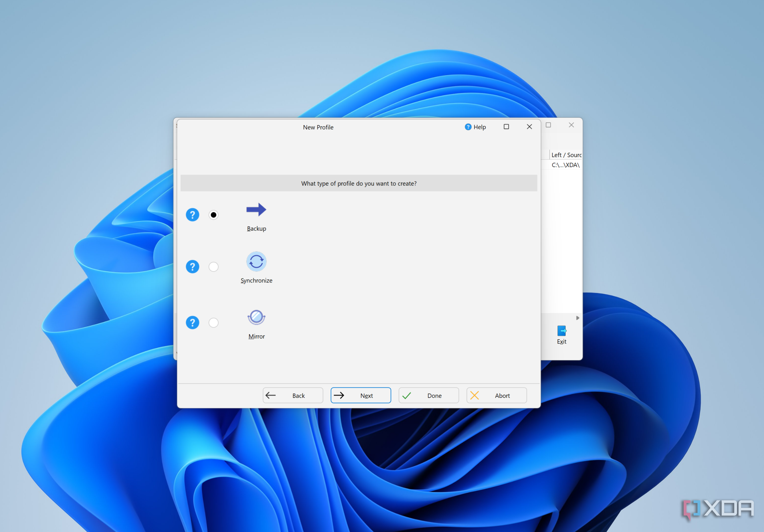The width and height of the screenshot is (764, 532).
Task: Click the Abort button
Action: tap(497, 395)
